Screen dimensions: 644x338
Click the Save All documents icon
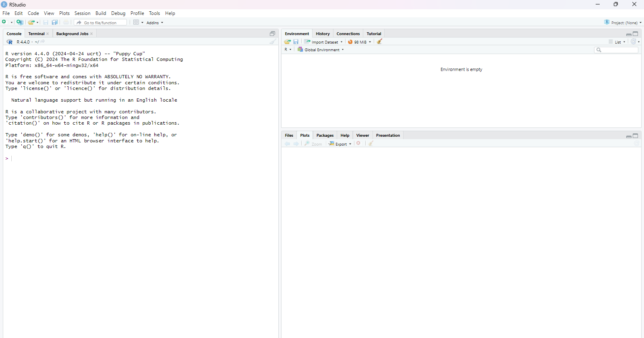click(55, 23)
